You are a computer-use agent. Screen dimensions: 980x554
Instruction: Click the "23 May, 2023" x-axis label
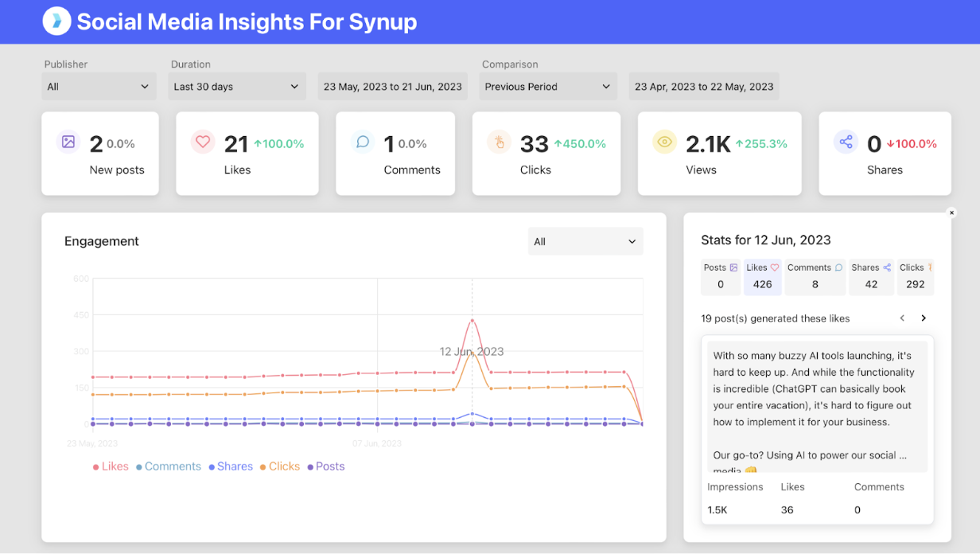click(92, 443)
